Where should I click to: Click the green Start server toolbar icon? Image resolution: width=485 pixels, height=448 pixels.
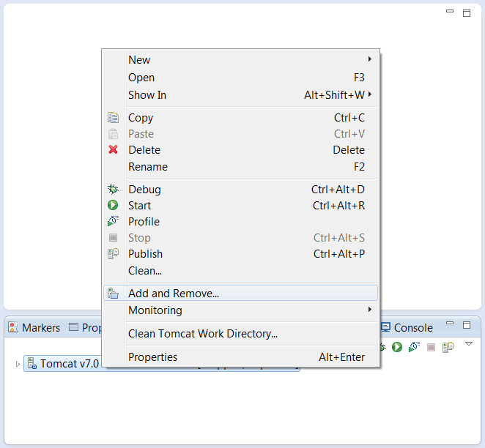397,347
